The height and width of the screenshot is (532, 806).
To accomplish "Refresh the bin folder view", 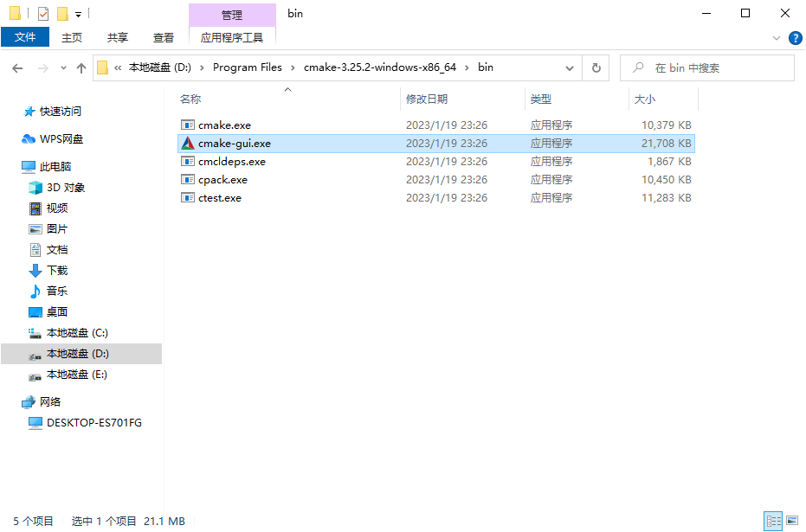I will pos(596,67).
